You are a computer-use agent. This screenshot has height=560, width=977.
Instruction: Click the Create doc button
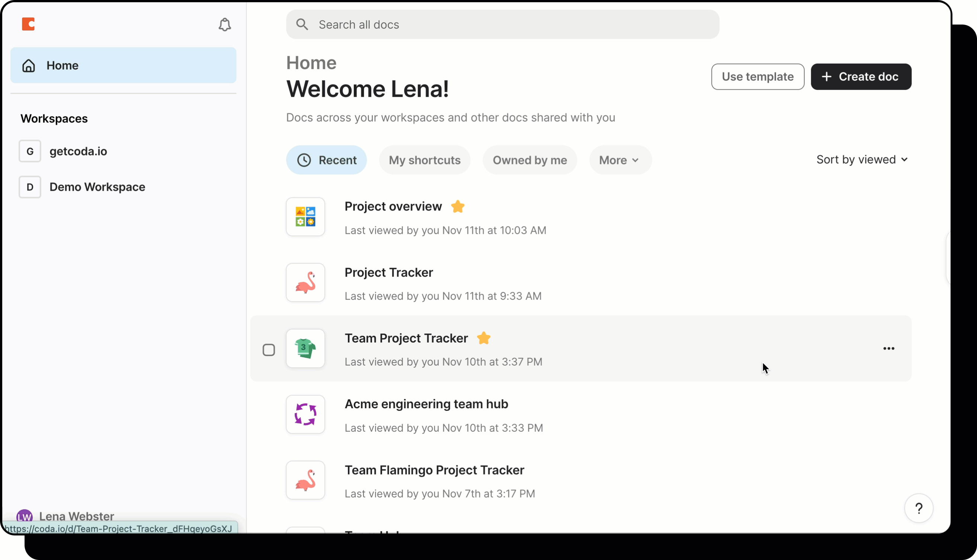click(861, 77)
